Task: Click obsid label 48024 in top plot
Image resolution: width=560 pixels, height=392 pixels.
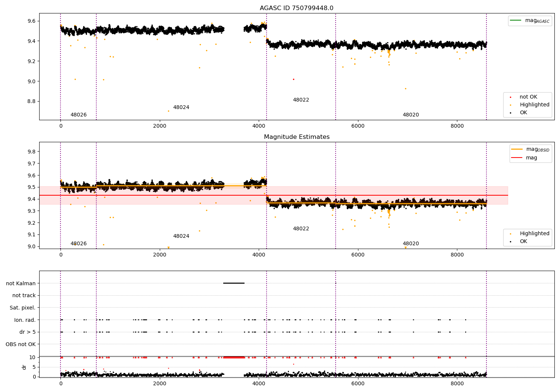Action: point(181,108)
